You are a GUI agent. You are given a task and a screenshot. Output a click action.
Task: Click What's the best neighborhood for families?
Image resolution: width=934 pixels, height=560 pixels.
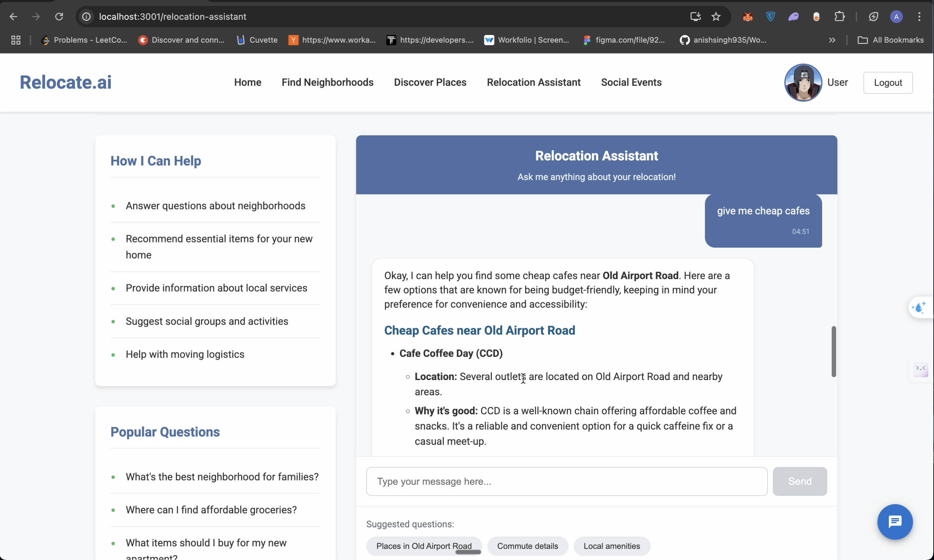[222, 476]
